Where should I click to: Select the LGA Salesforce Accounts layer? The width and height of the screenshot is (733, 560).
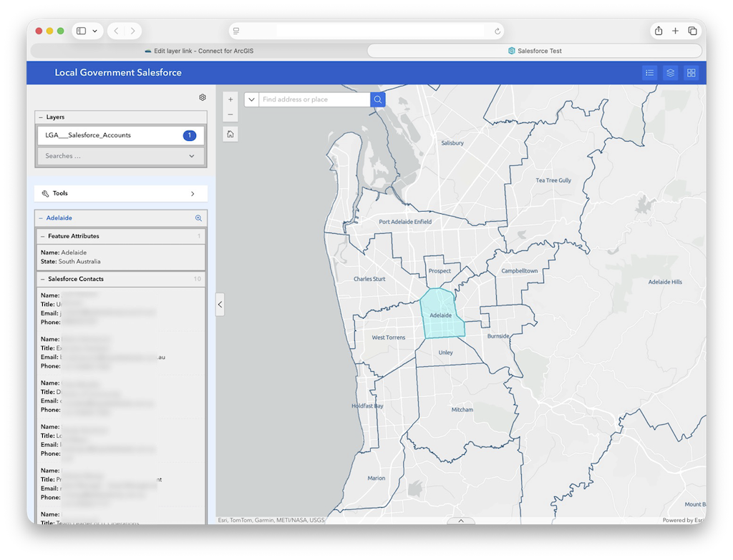[x=100, y=134]
